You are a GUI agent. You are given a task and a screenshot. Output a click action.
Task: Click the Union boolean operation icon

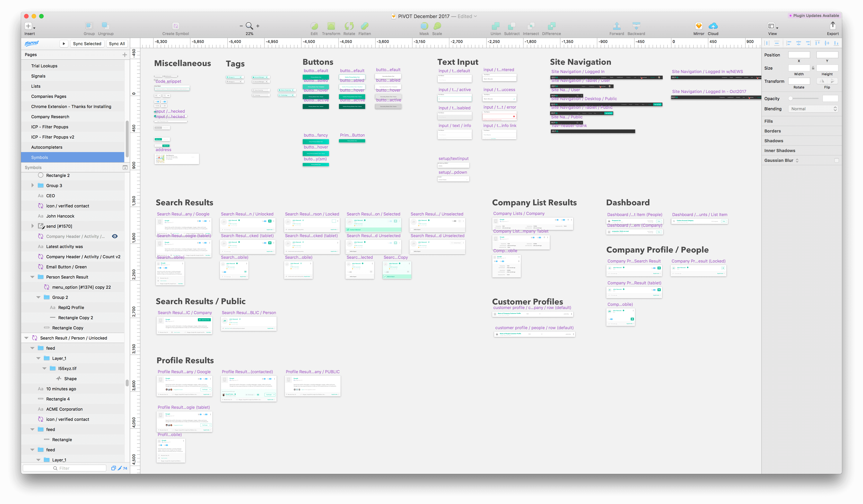pos(495,26)
